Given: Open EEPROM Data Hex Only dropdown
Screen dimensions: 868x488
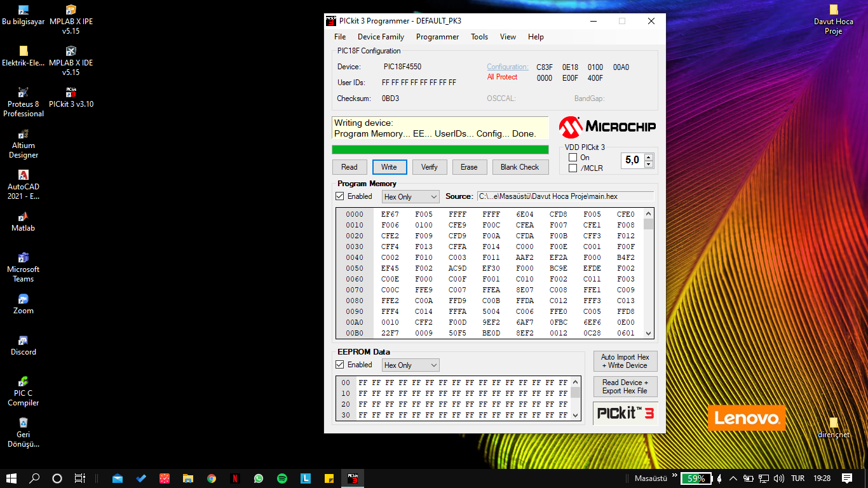Looking at the screenshot, I should pos(410,365).
